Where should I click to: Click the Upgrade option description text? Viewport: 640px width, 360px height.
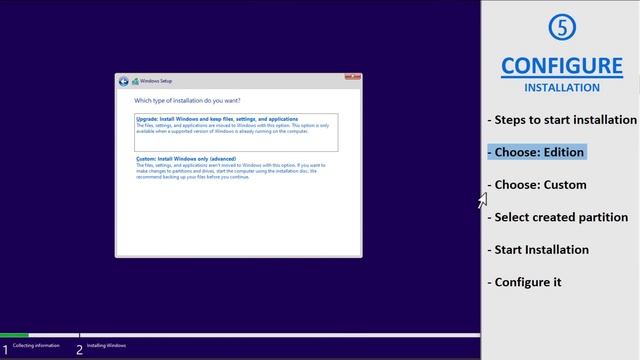tap(233, 129)
